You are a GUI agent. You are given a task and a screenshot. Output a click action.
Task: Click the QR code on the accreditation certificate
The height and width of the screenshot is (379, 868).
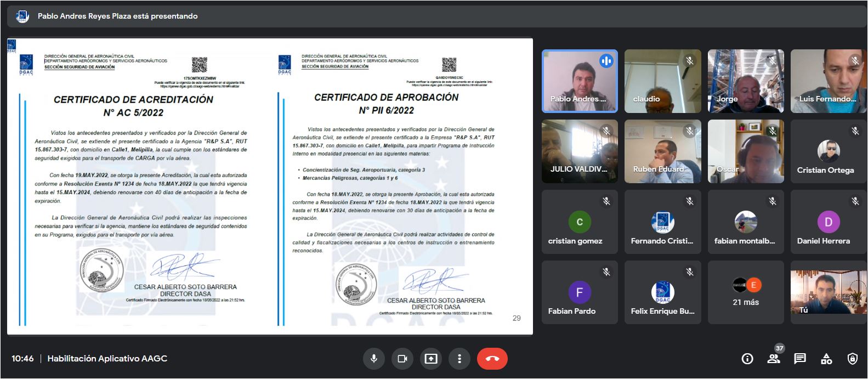coord(200,65)
